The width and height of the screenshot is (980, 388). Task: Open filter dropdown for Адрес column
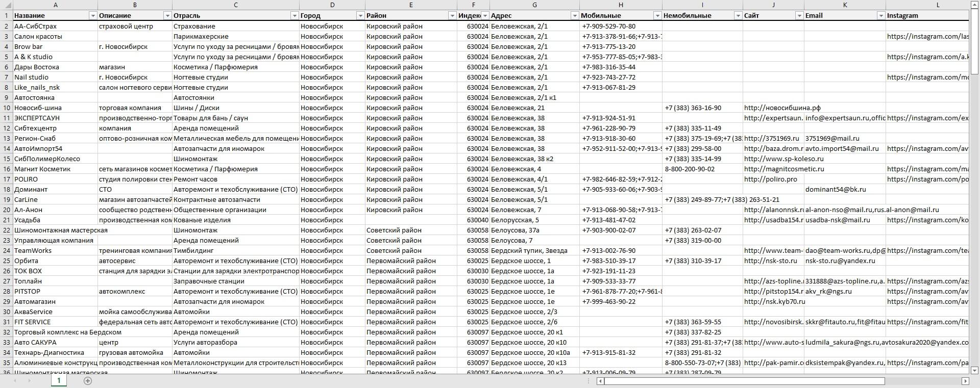tap(575, 16)
